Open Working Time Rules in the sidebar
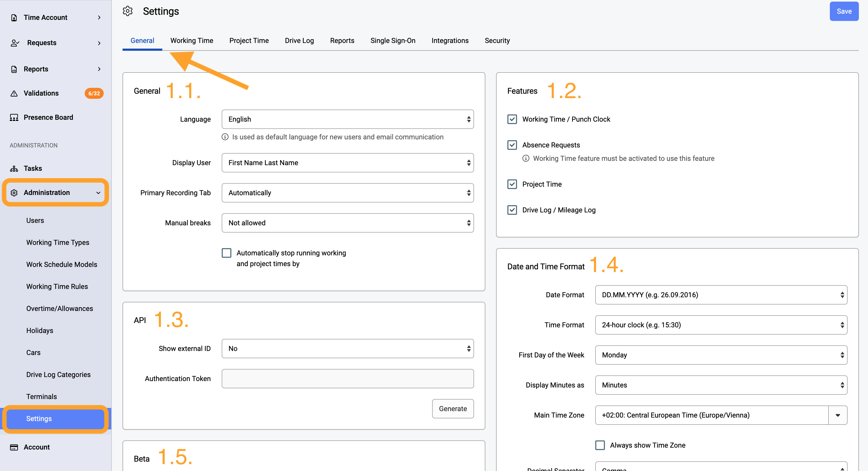The width and height of the screenshot is (868, 471). [57, 286]
